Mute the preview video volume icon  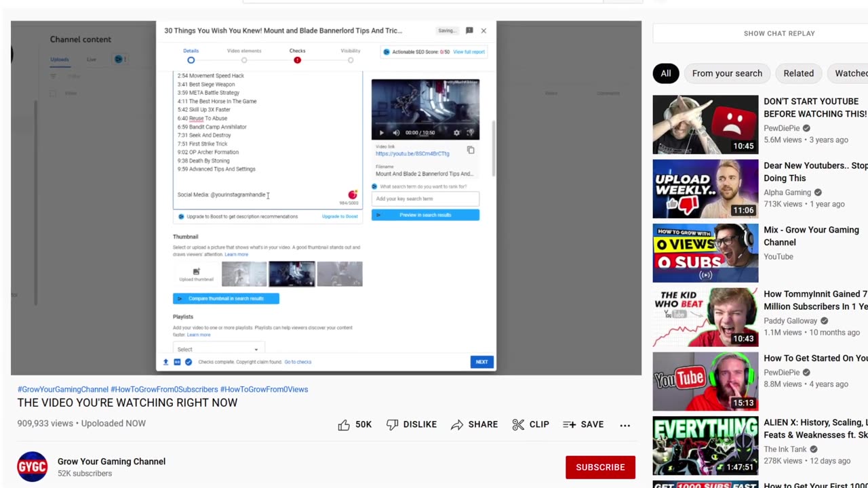click(x=396, y=133)
